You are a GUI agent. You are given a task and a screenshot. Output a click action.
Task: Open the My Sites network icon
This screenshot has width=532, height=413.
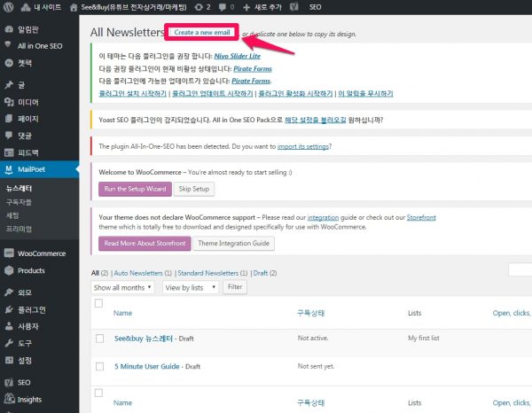click(x=26, y=7)
